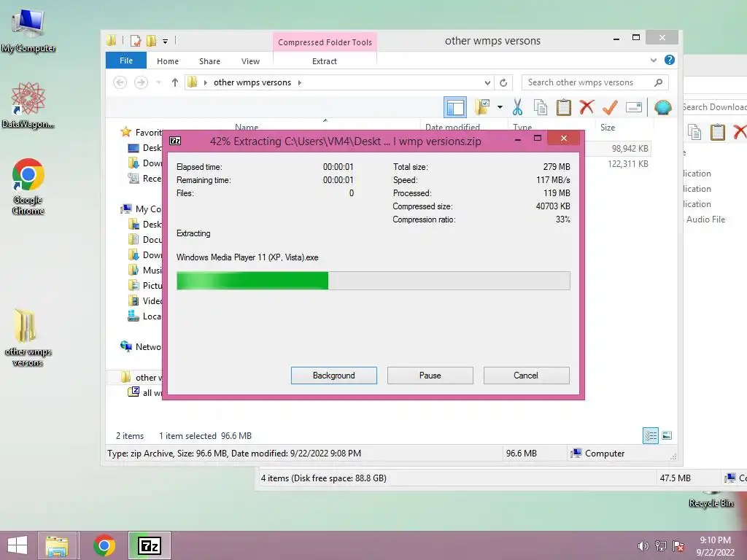
Task: Click the blue shell globe icon
Action: [x=662, y=107]
